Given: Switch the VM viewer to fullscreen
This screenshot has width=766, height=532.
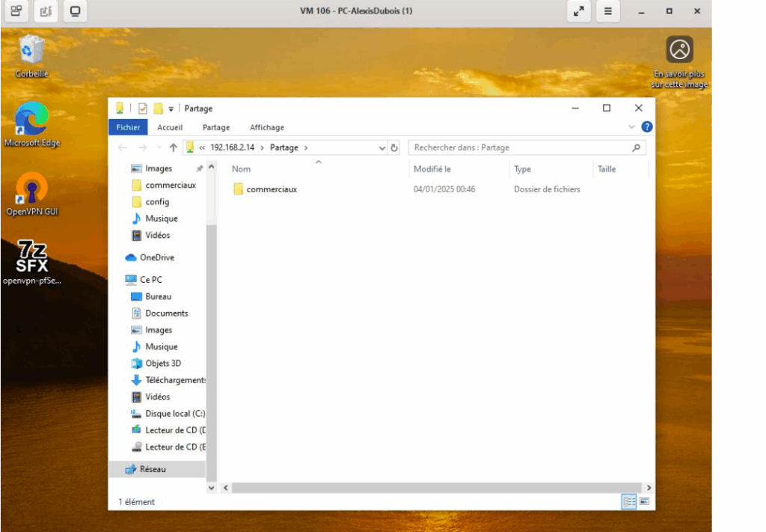Looking at the screenshot, I should pos(579,10).
